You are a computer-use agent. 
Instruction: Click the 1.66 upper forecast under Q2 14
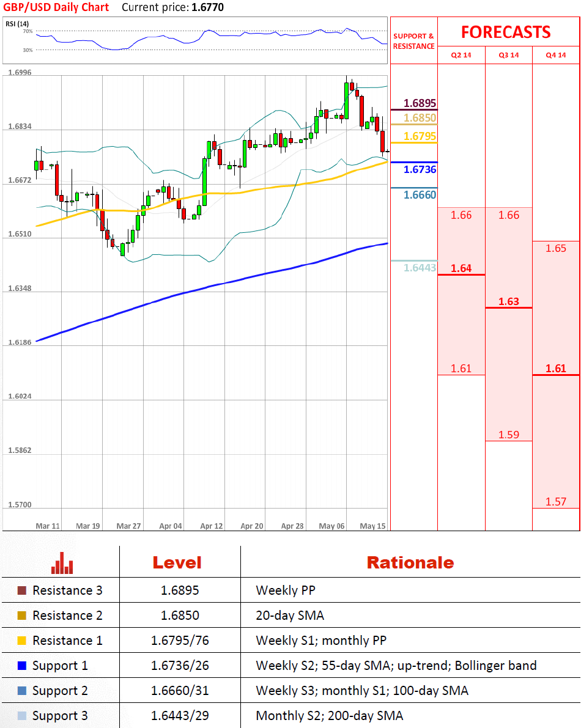coord(461,215)
